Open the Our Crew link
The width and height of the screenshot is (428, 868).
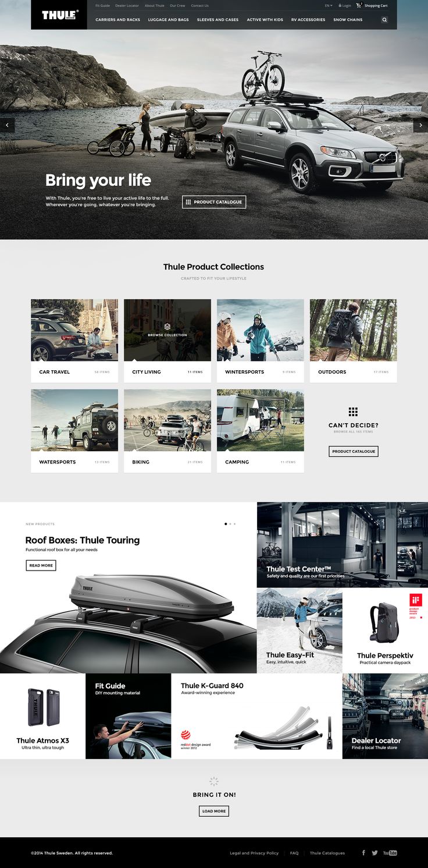click(177, 6)
